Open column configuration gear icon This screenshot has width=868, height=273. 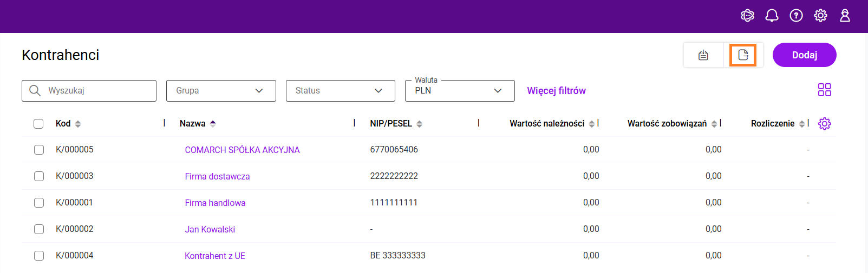coord(824,124)
